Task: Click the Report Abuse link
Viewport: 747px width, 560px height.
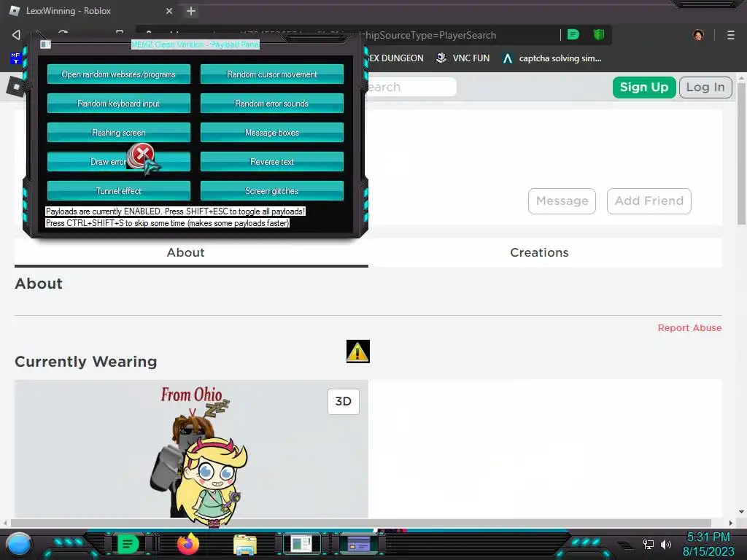Action: tap(689, 327)
